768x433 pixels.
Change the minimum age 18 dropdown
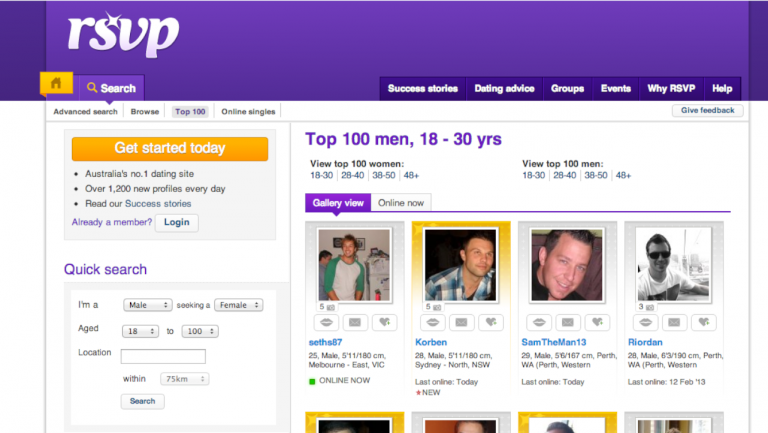(x=140, y=331)
